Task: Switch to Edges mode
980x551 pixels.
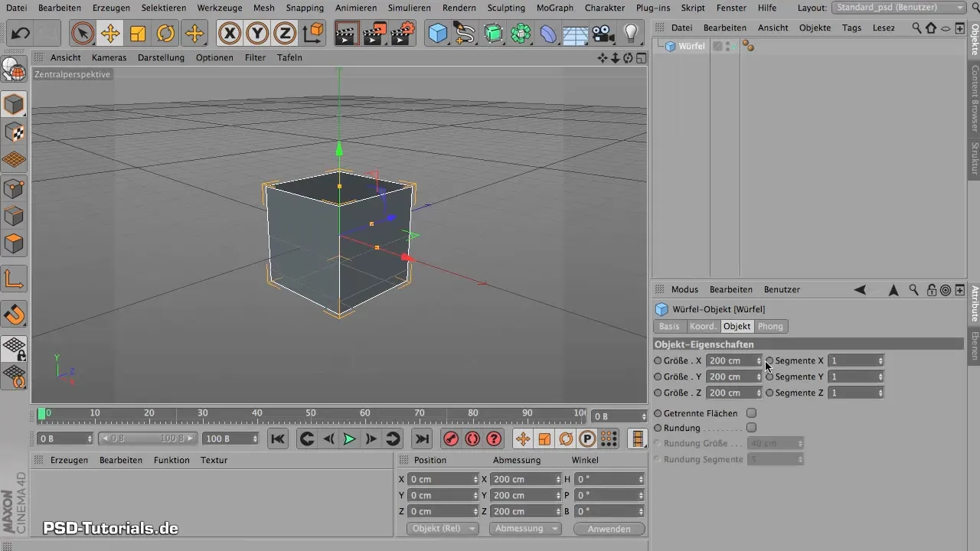Action: click(x=15, y=216)
